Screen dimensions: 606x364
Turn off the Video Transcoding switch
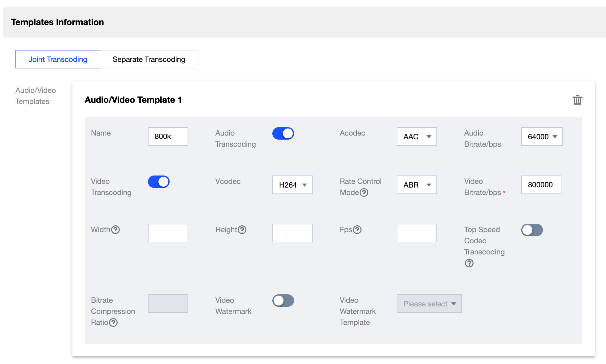[x=158, y=182]
